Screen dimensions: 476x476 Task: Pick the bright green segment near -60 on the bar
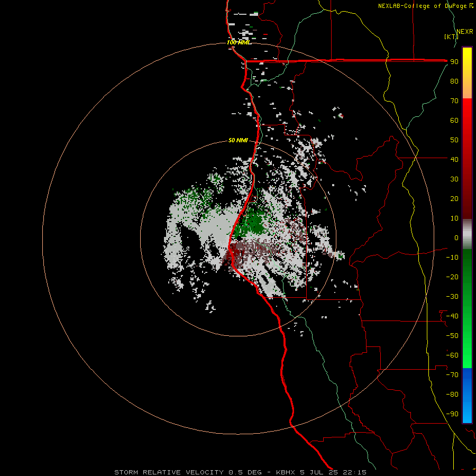click(467, 355)
